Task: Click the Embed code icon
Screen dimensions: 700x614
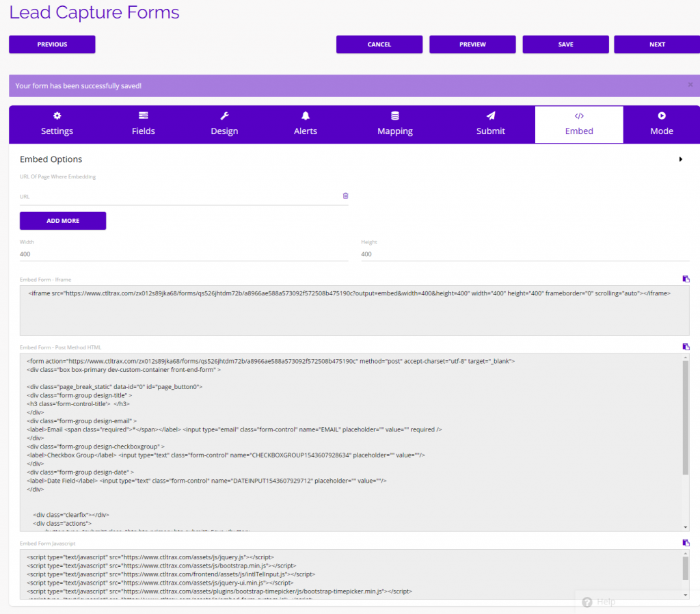Action: tap(579, 116)
